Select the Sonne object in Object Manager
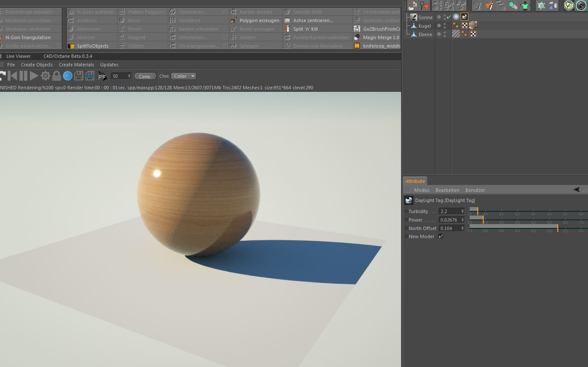This screenshot has width=588, height=367. 425,17
